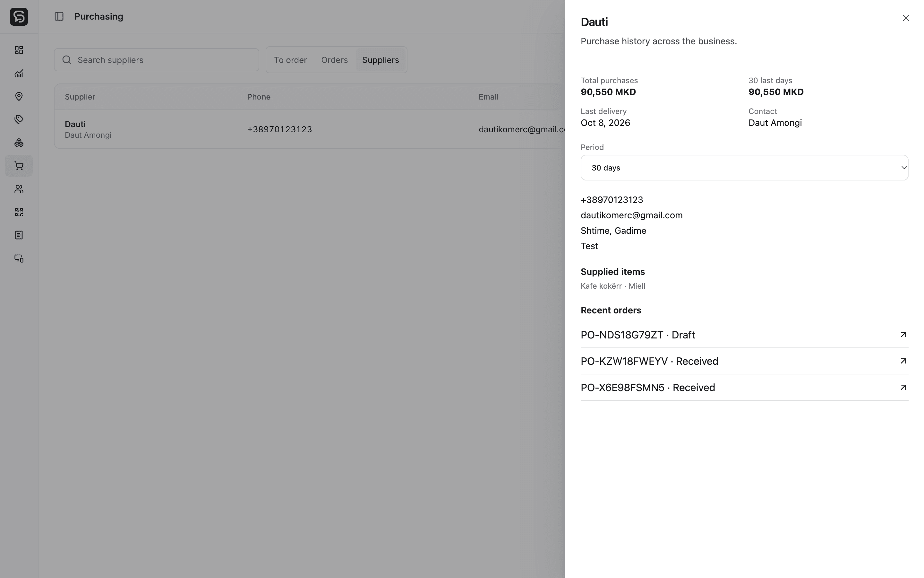
Task: Focus the Search suppliers field
Action: click(x=157, y=60)
